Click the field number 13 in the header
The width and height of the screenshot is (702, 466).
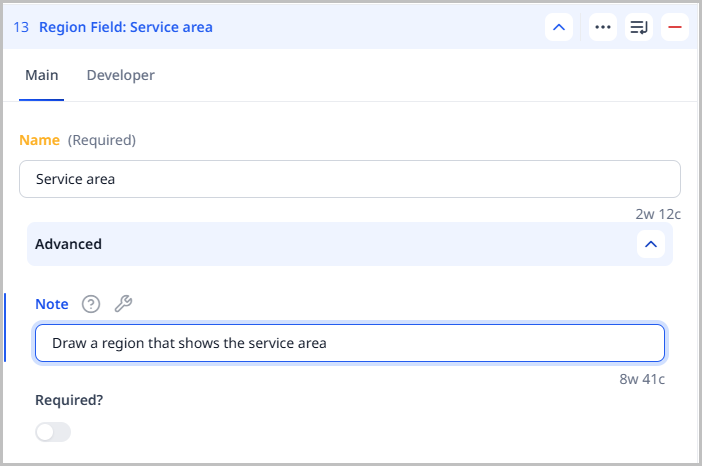point(21,27)
